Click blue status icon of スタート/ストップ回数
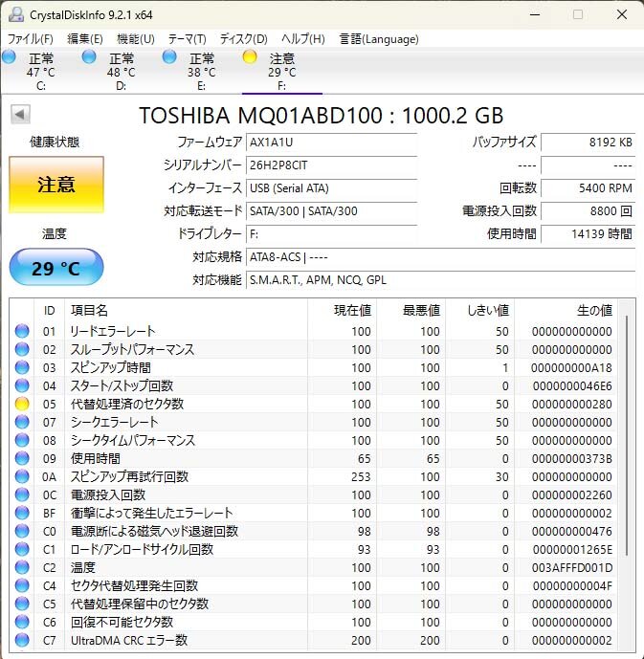 coord(22,385)
